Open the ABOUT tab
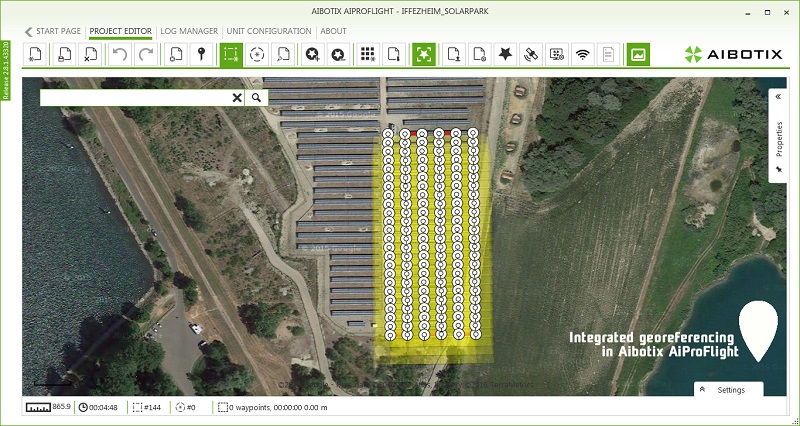Viewport: 800px width, 426px height. click(334, 31)
